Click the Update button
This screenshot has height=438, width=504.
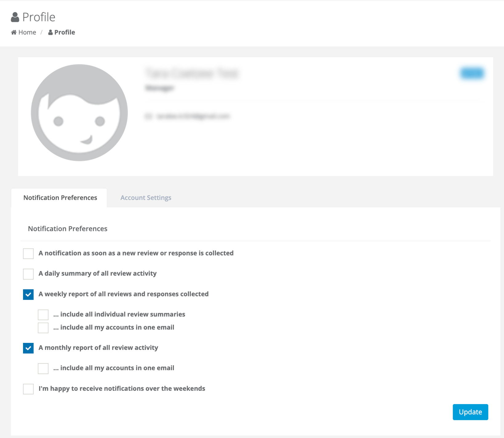[470, 412]
